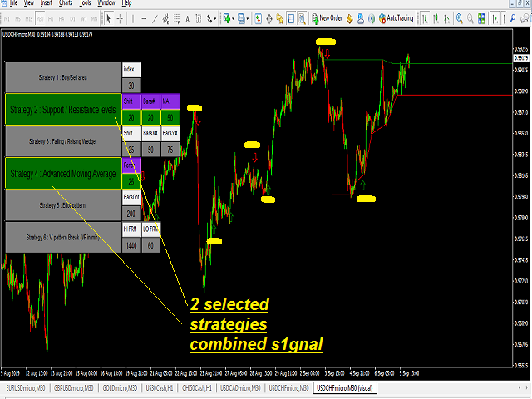The width and height of the screenshot is (532, 399).
Task: Open the Strategy Tester icon
Action: pos(302,18)
